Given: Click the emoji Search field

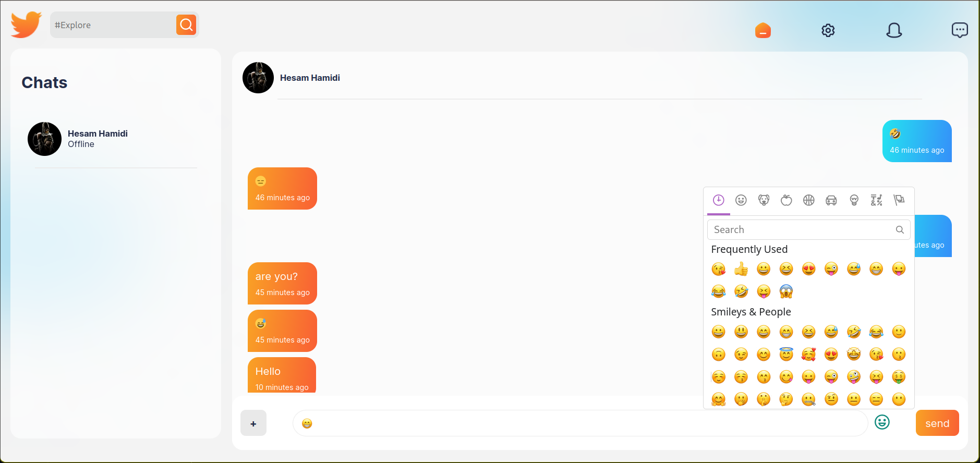Looking at the screenshot, I should 808,229.
